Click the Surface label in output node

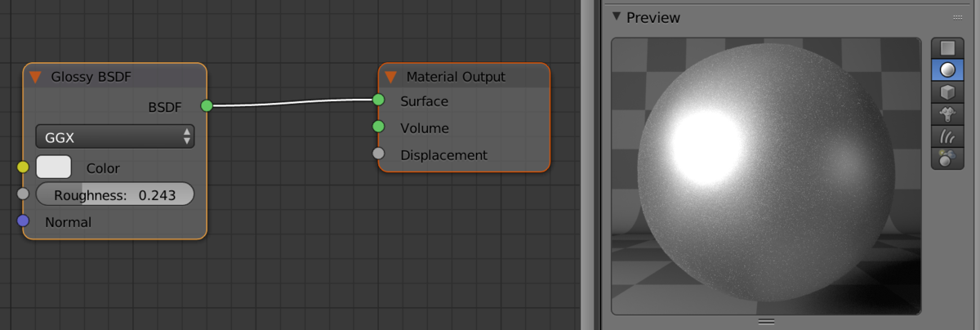click(x=424, y=101)
